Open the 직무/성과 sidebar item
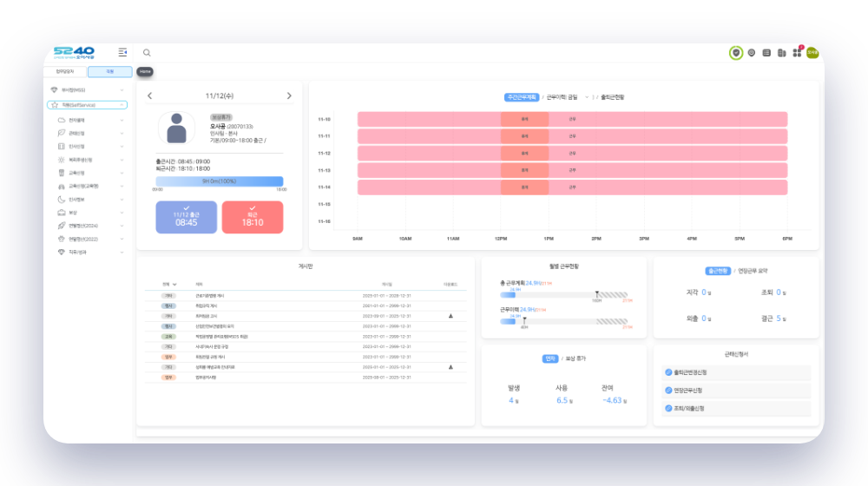This screenshot has width=868, height=486. [x=77, y=253]
